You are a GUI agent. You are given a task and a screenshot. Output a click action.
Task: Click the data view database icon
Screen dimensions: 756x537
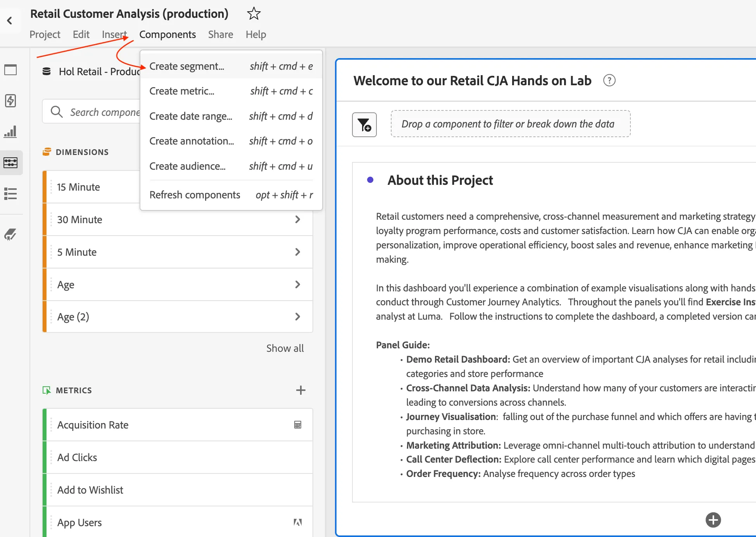(47, 71)
